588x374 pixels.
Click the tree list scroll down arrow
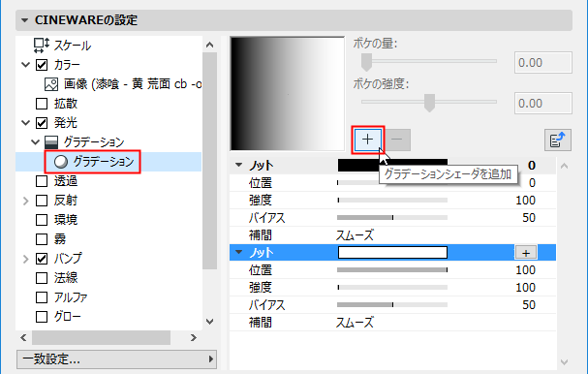coord(210,322)
